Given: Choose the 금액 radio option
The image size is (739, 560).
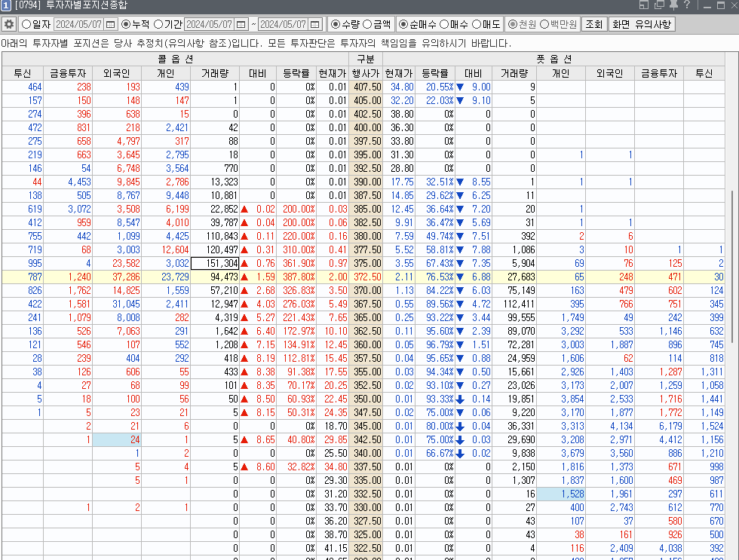Looking at the screenshot, I should point(367,24).
